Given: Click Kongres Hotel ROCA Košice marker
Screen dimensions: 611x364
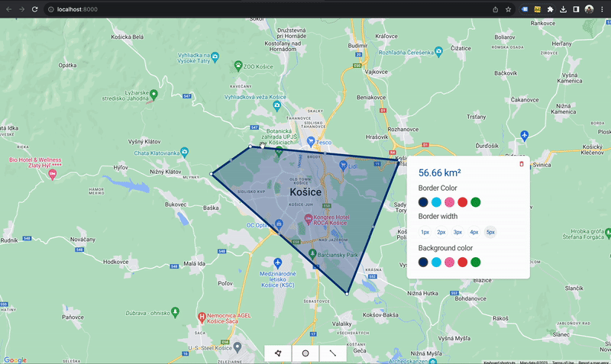Looking at the screenshot, I should [309, 219].
